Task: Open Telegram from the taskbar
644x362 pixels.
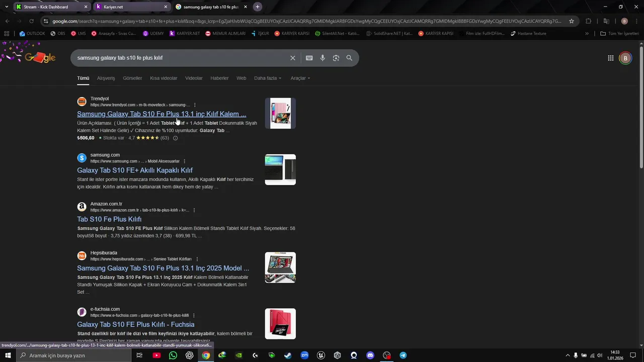Action: tap(403, 355)
